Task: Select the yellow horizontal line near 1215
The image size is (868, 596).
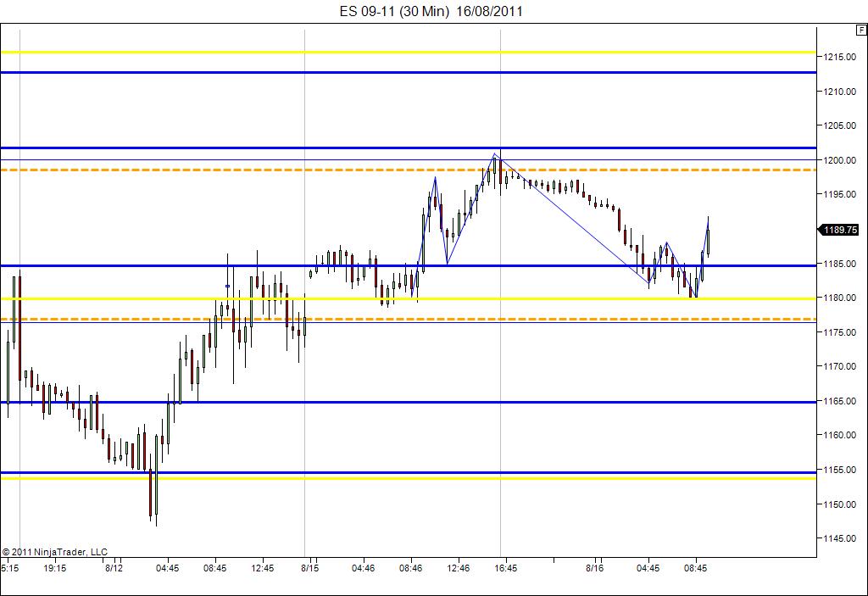Action: point(409,53)
